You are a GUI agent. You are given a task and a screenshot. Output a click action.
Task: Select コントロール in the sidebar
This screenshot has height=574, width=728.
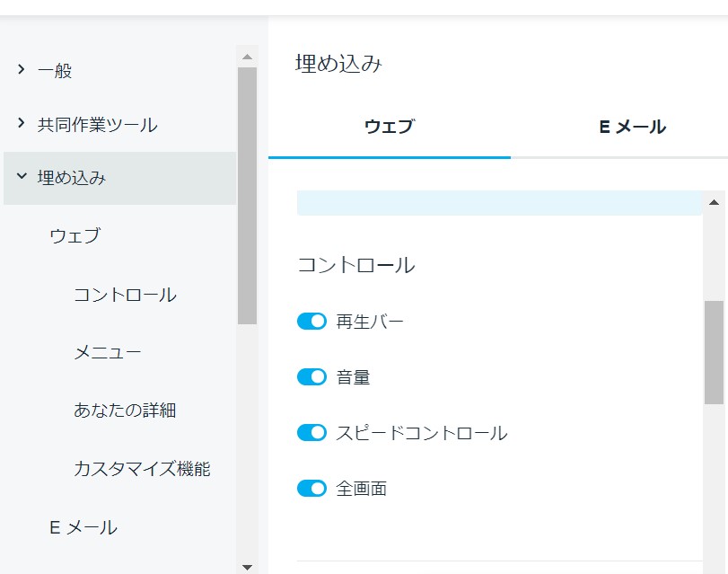126,295
